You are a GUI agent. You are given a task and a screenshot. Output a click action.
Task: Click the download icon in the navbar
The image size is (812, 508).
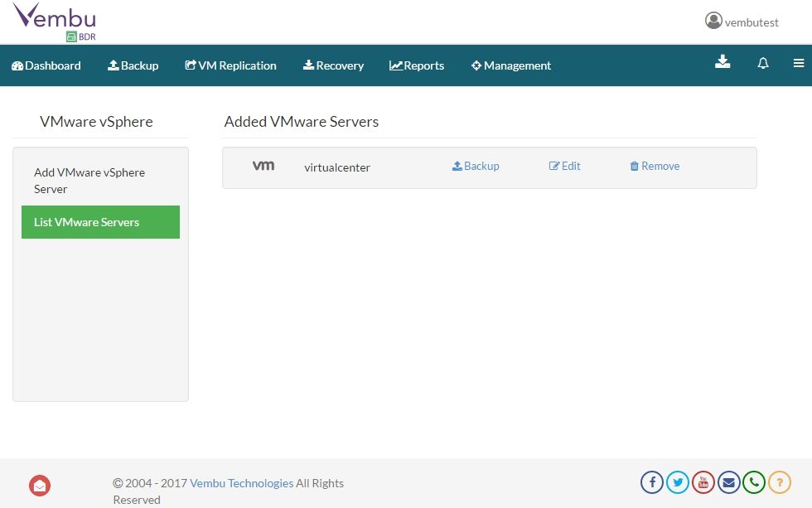(723, 62)
